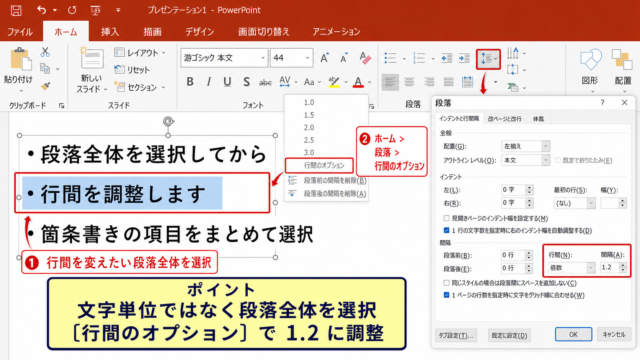The height and width of the screenshot is (360, 640).
Task: Click the Shapes (図形) icon
Action: point(590,60)
